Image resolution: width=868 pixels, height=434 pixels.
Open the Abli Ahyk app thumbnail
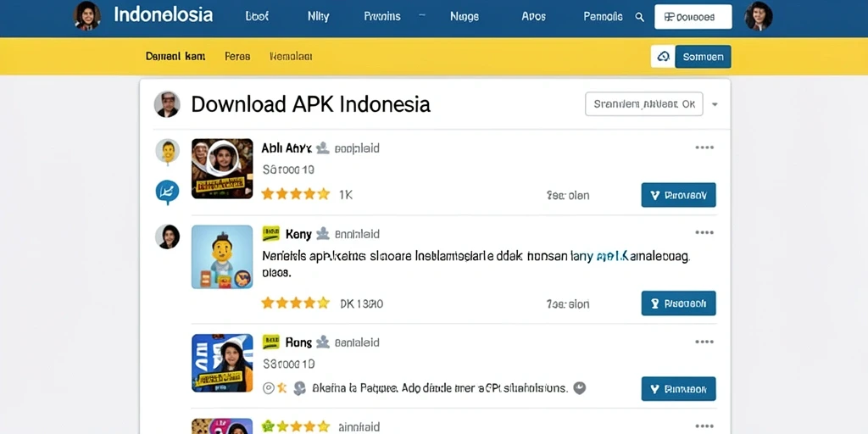(x=222, y=169)
